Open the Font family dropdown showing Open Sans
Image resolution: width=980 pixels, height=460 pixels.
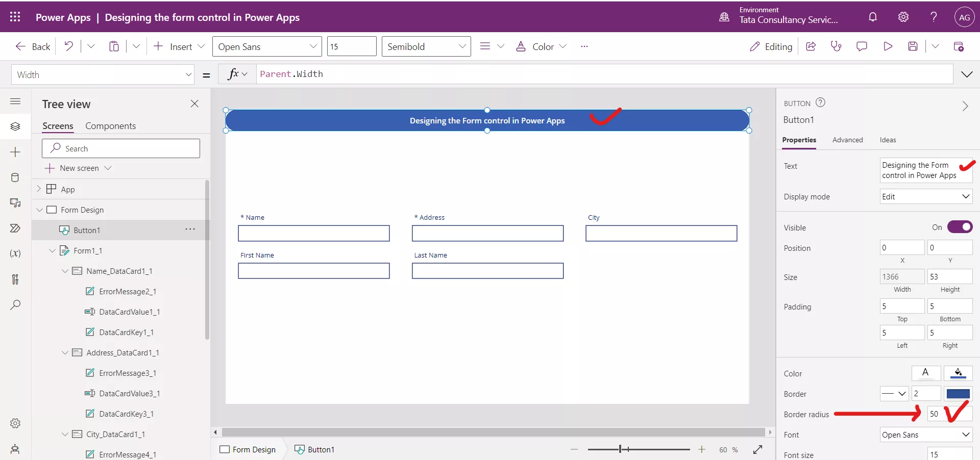(x=925, y=435)
